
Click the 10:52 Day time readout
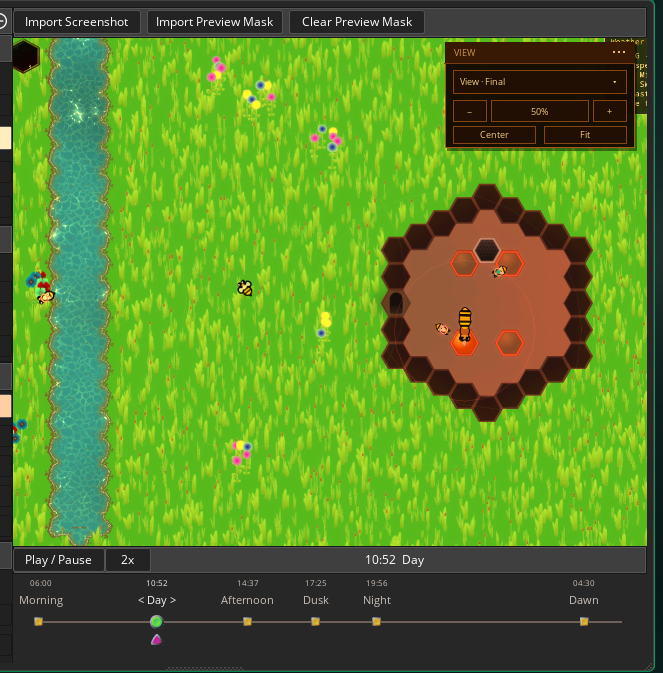coord(394,560)
